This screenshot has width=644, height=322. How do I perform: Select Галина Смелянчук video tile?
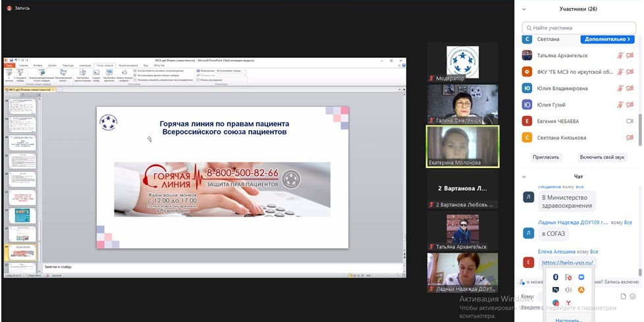tap(462, 104)
